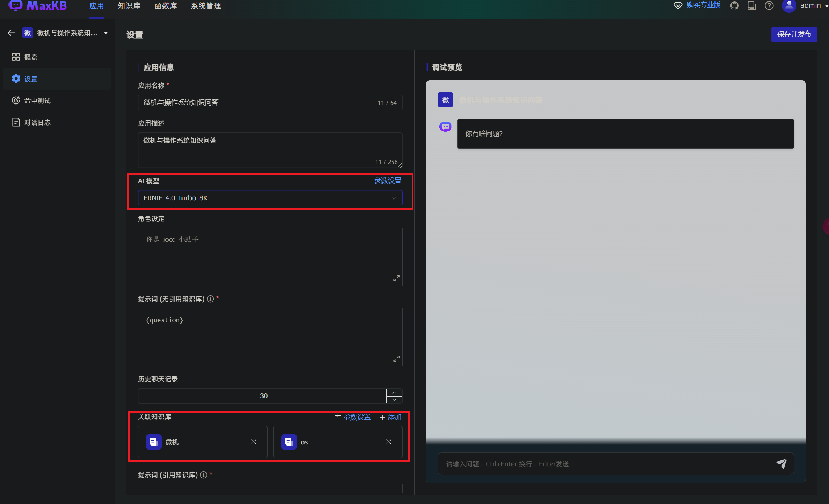Click info icon beside 提示词 (无引用知识库)
Image resolution: width=829 pixels, height=504 pixels.
(211, 299)
